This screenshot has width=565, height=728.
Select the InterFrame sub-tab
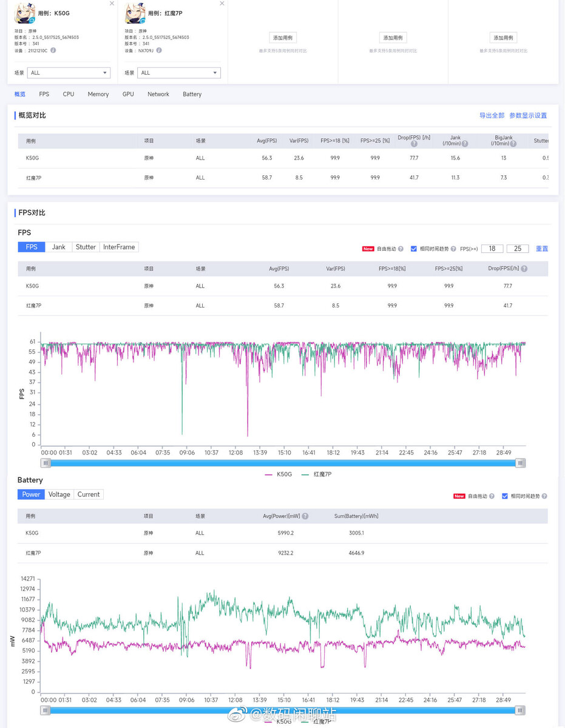point(119,247)
